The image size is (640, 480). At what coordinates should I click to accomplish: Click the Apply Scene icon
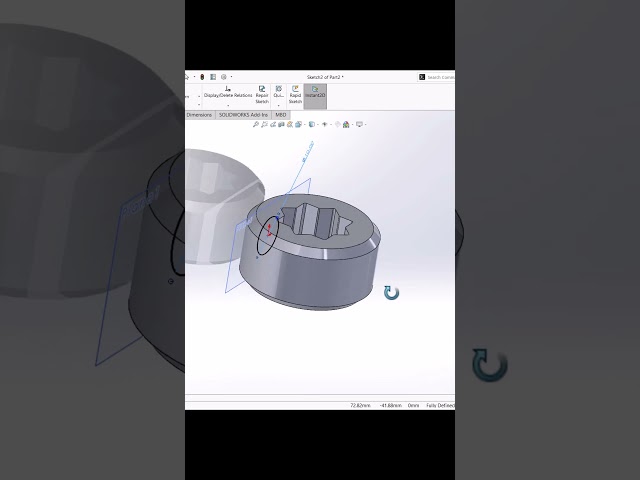coord(346,124)
